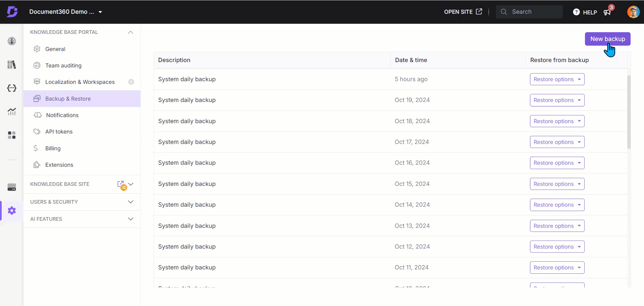Image resolution: width=644 pixels, height=306 pixels.
Task: Open Restore options for Oct 17, 2024
Action: point(557,142)
